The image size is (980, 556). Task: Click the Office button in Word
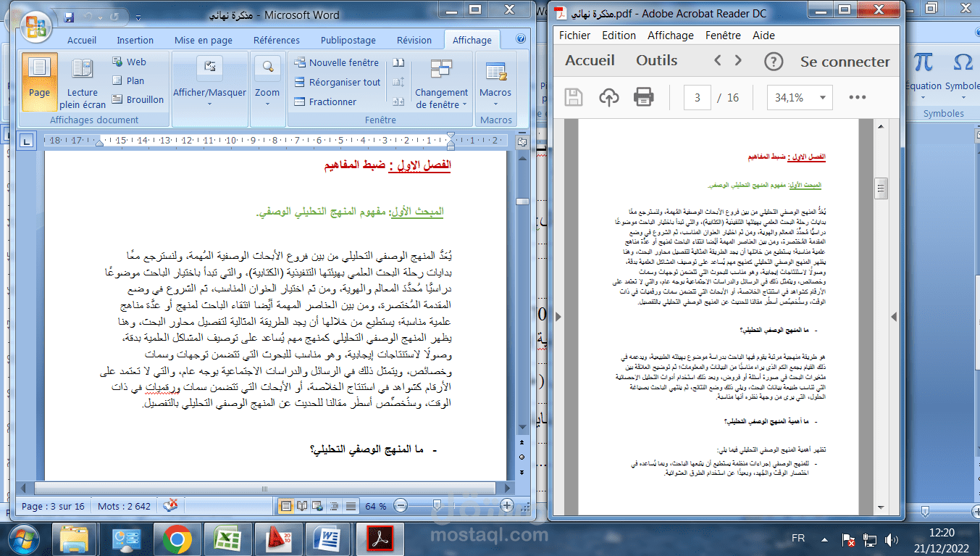pyautogui.click(x=35, y=27)
